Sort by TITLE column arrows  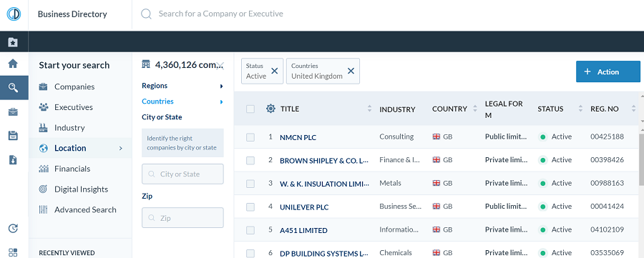369,109
